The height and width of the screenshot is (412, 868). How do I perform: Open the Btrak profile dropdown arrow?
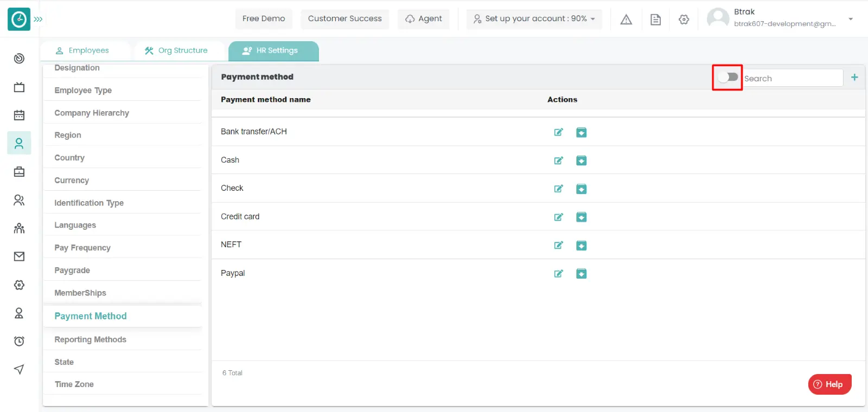pos(851,19)
